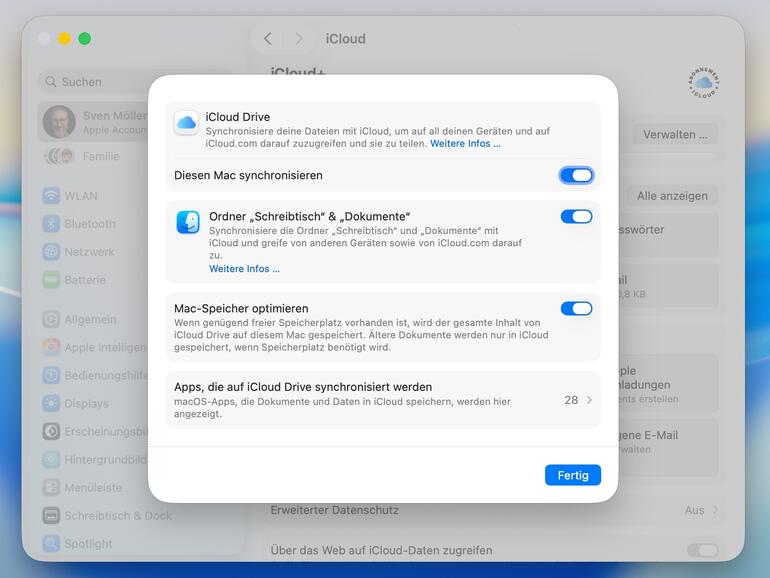Click the back arrow in the toolbar
The width and height of the screenshot is (770, 578).
(x=268, y=39)
